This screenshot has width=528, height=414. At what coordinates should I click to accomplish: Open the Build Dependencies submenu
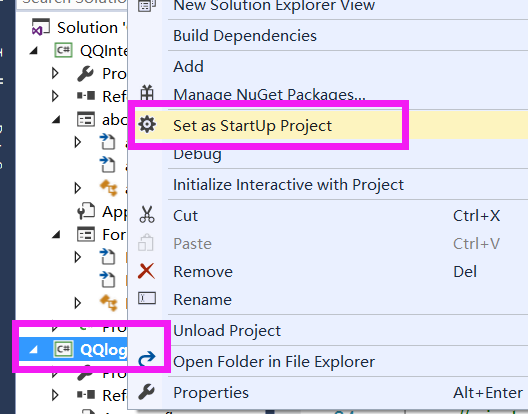(x=245, y=36)
